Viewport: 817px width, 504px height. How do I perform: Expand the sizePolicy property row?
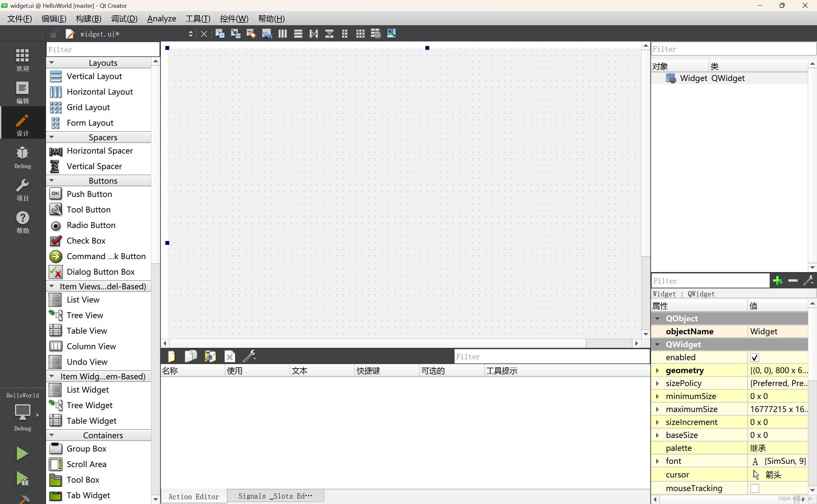click(658, 383)
